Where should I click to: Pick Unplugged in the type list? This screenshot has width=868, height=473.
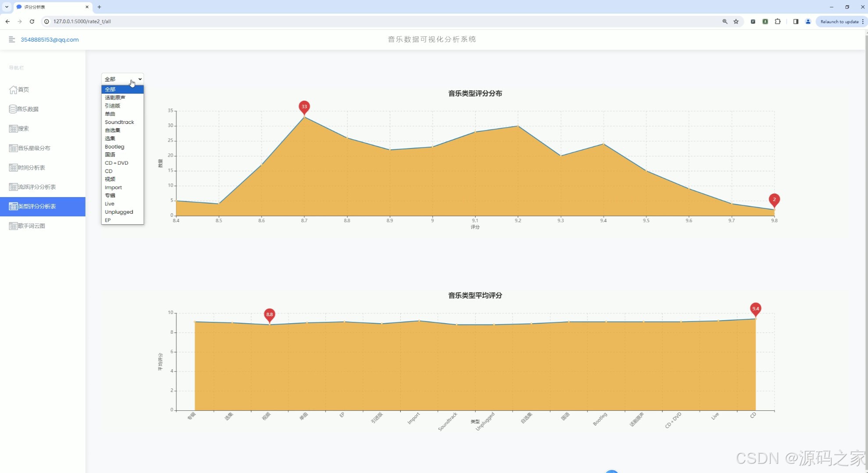119,212
